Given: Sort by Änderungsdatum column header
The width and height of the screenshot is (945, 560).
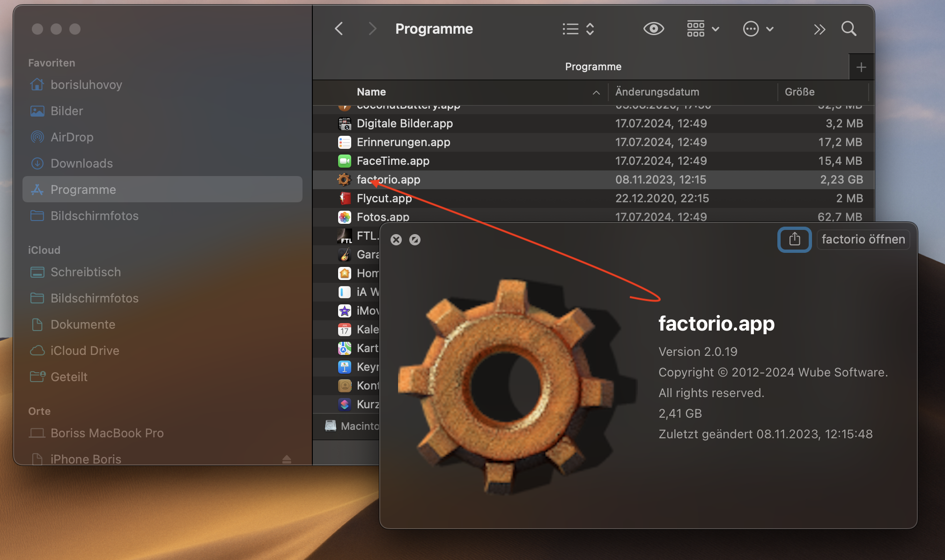Looking at the screenshot, I should click(x=657, y=92).
